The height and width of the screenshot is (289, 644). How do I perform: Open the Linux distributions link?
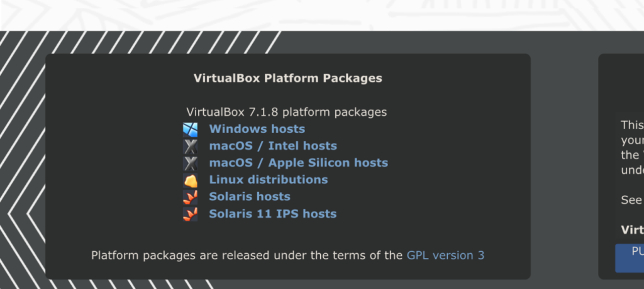[269, 179]
